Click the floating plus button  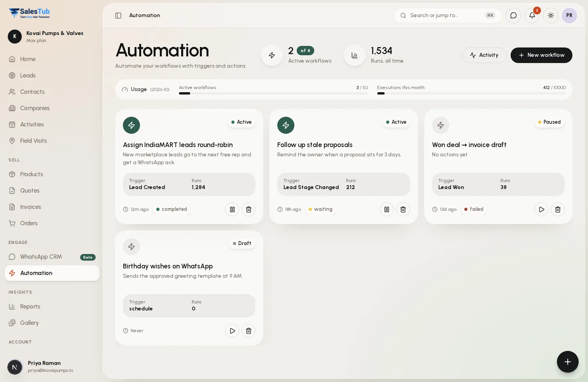[x=568, y=362]
